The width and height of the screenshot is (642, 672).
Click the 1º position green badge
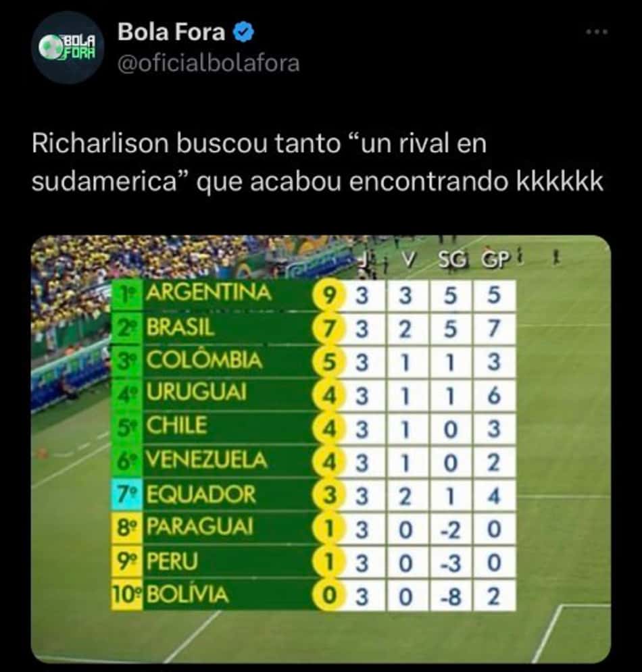coord(126,295)
